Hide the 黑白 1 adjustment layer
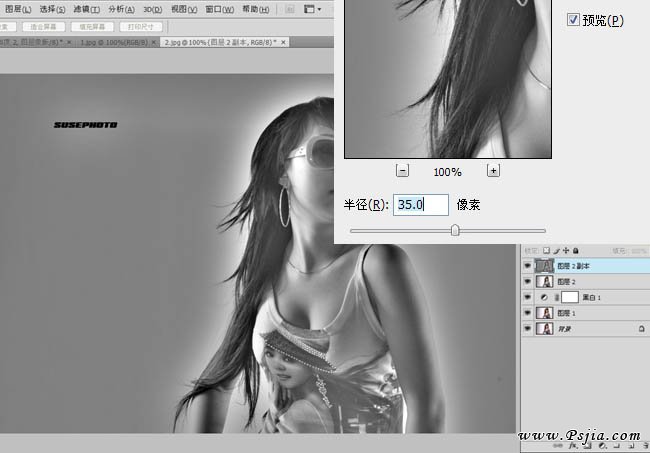650x453 pixels. (527, 297)
